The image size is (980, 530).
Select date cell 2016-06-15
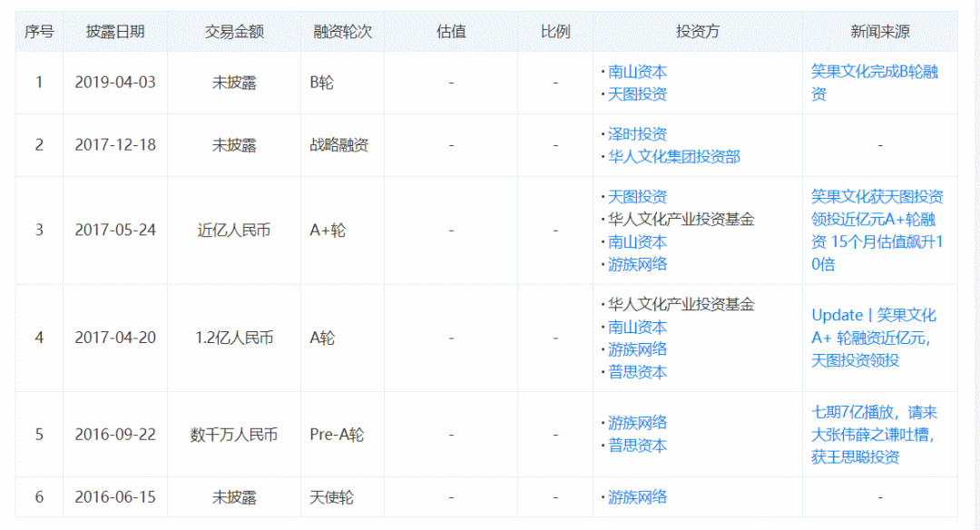(115, 497)
